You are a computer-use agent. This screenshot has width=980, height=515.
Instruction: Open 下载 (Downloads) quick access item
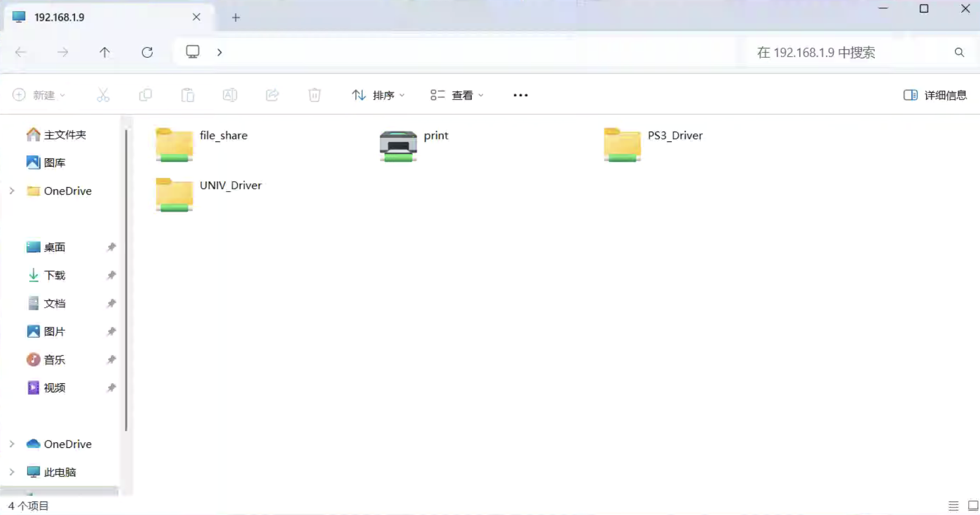coord(46,275)
